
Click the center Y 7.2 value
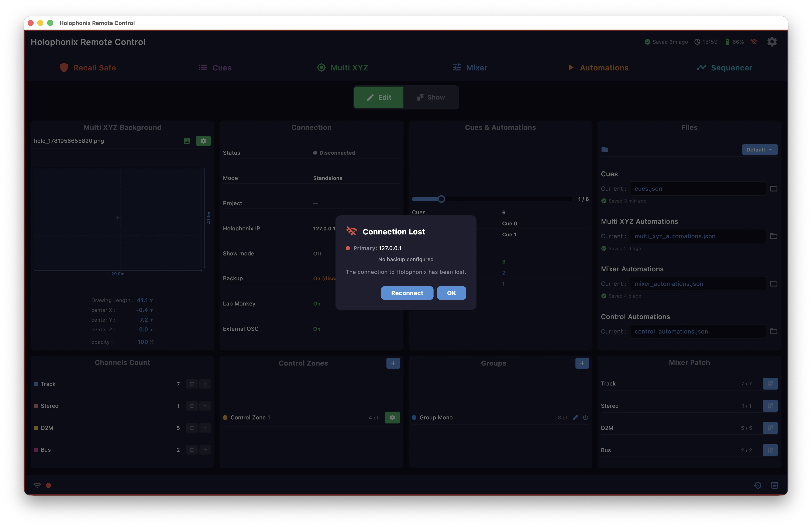(144, 320)
